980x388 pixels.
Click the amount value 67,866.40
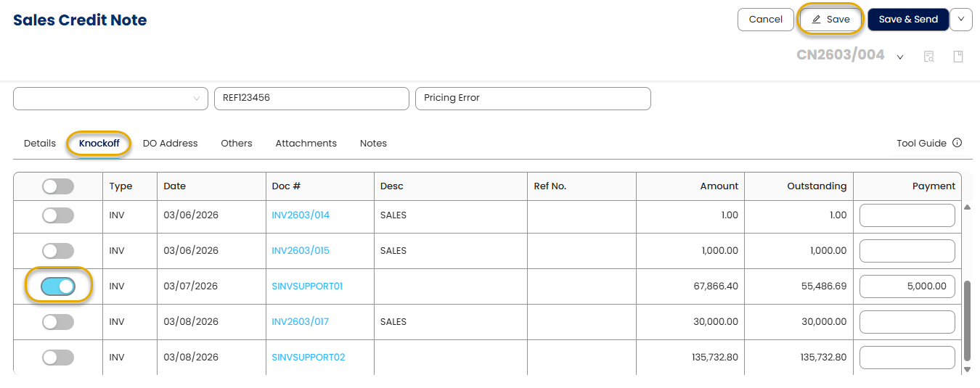[716, 286]
